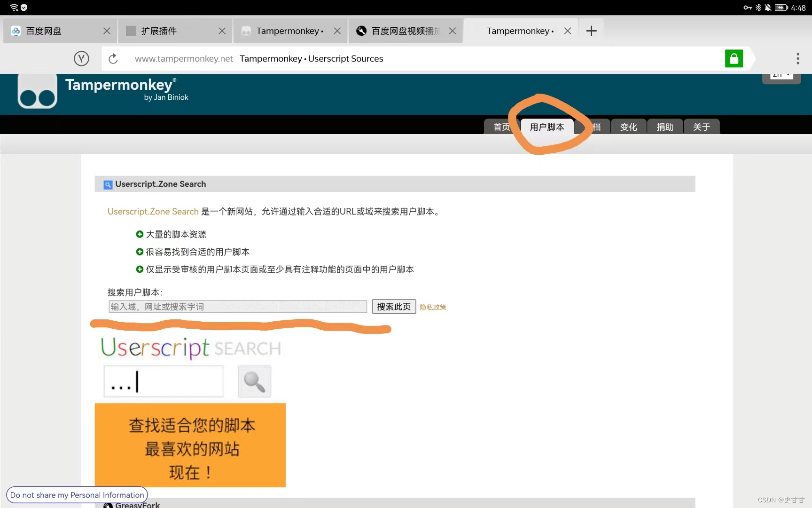The height and width of the screenshot is (508, 812).
Task: Switch to the 扩展插件 browser tab
Action: (x=175, y=31)
